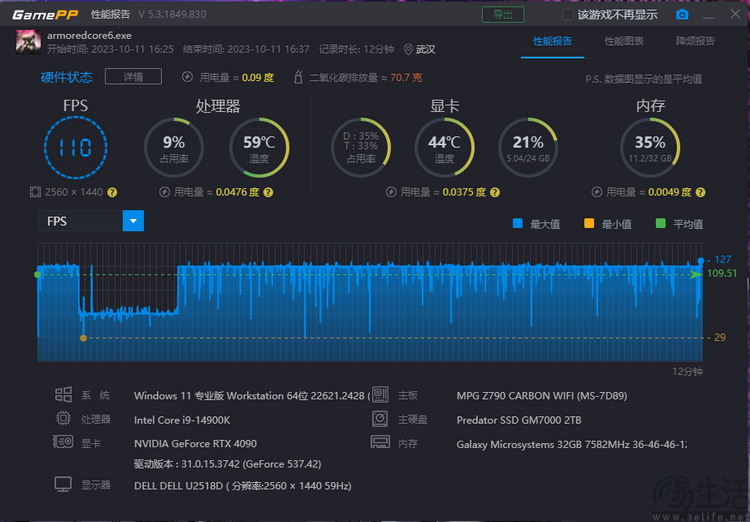750x522 pixels.
Task: Click the NVIDIA GeForce RTX 4090 text
Action: point(195,444)
